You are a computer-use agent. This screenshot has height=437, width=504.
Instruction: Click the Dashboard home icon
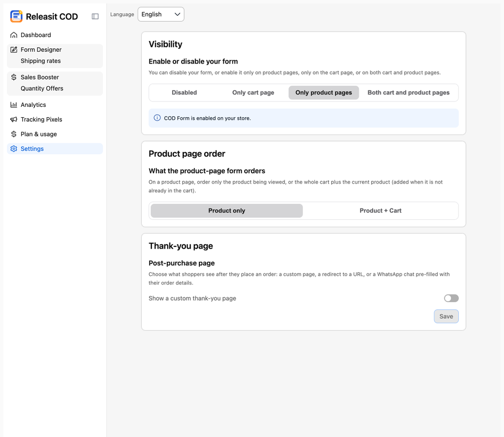pos(13,35)
